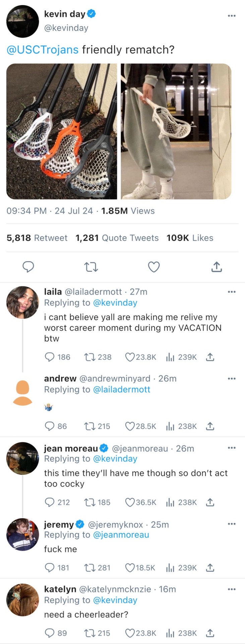Viewport: 245px width, 644px height.
Task: Reply to jeremy's tweet
Action: (50, 568)
